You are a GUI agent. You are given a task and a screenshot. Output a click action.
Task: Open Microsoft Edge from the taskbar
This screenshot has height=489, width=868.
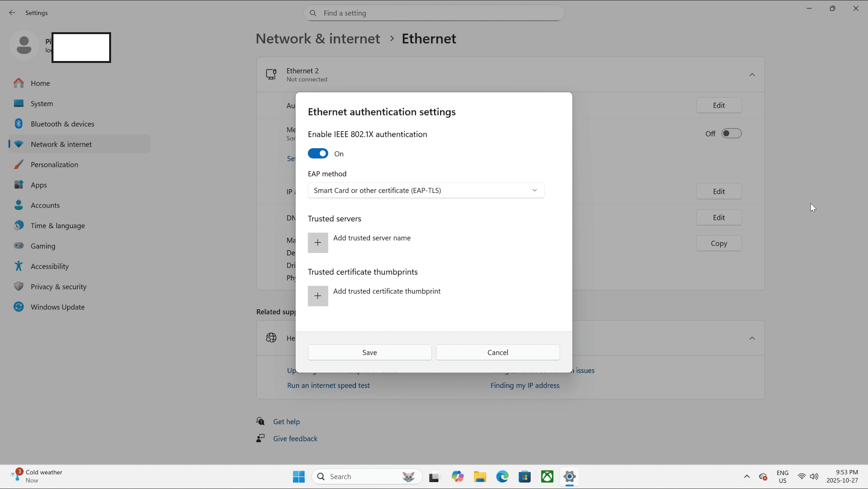coord(502,476)
